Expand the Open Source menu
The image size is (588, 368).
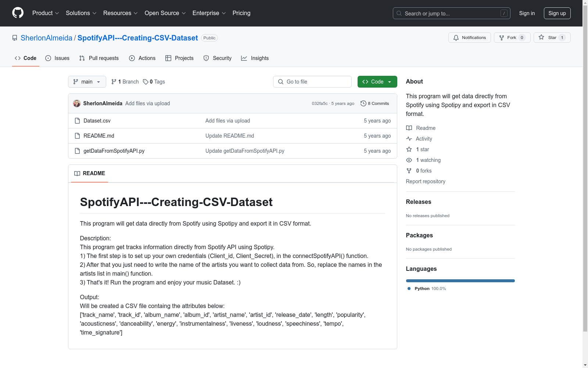click(x=165, y=13)
